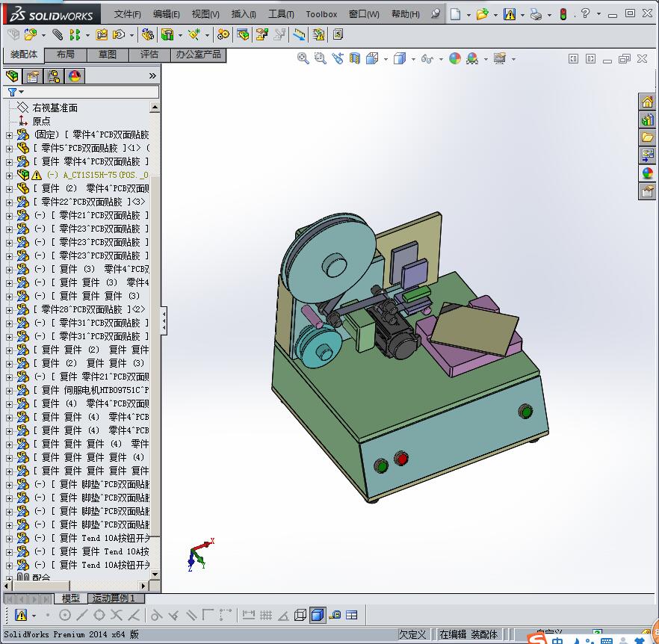Expand the 零件22^PCB双面贴胶 <3> node

pyautogui.click(x=9, y=202)
